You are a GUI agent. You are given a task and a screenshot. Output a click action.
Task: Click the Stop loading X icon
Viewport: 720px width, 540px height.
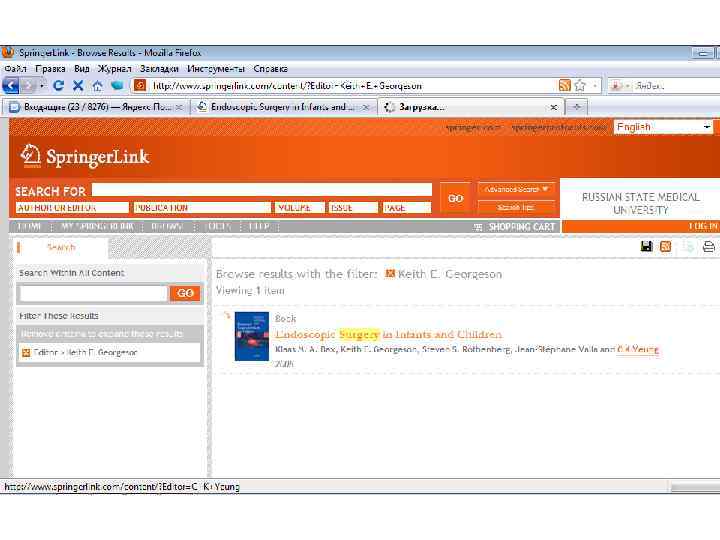tap(78, 85)
